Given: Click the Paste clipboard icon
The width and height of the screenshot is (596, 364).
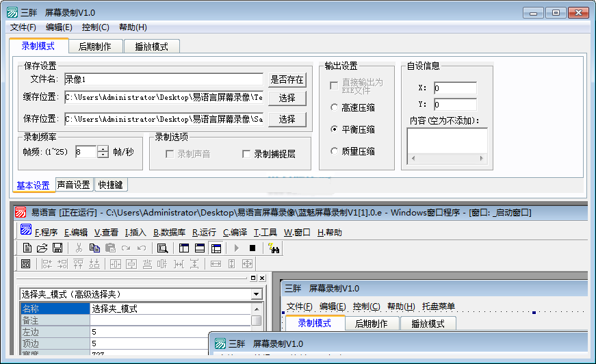Looking at the screenshot, I should [110, 248].
